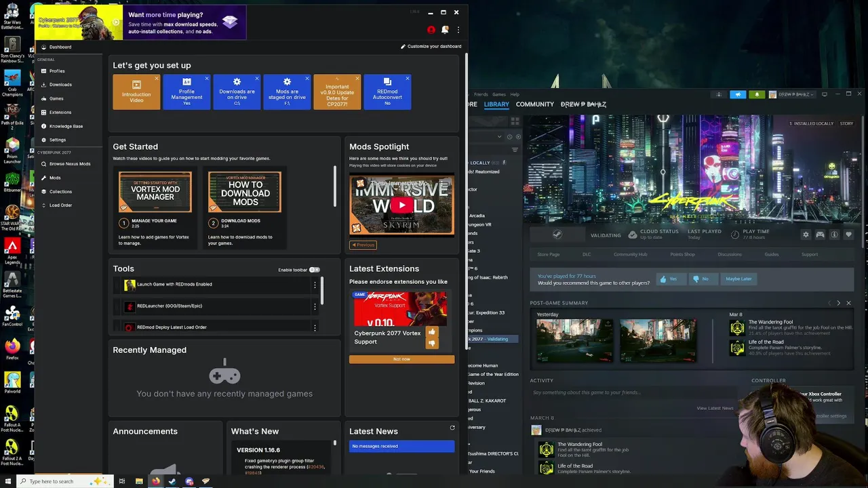Viewport: 868px width, 488px height.
Task: Refresh the Latest News panel
Action: click(x=452, y=428)
